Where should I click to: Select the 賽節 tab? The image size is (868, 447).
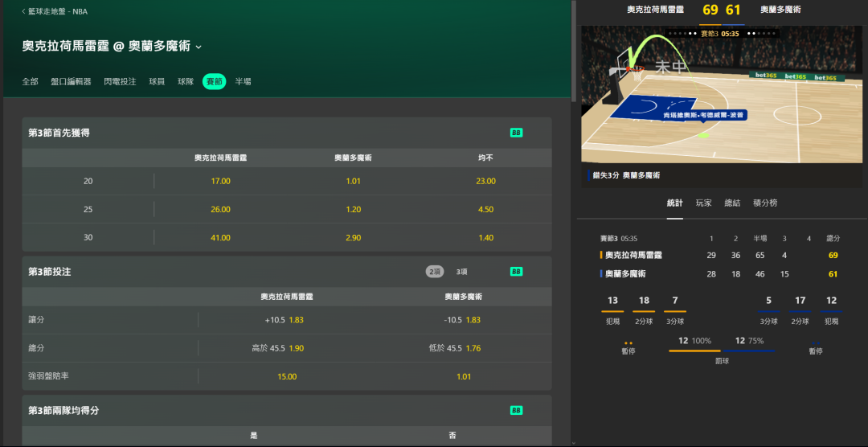click(x=215, y=81)
